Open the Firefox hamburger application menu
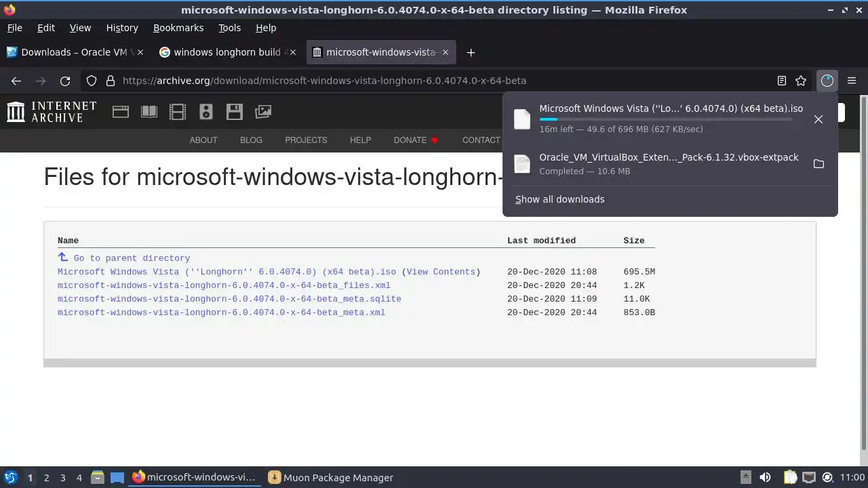Image resolution: width=868 pixels, height=488 pixels. (852, 81)
